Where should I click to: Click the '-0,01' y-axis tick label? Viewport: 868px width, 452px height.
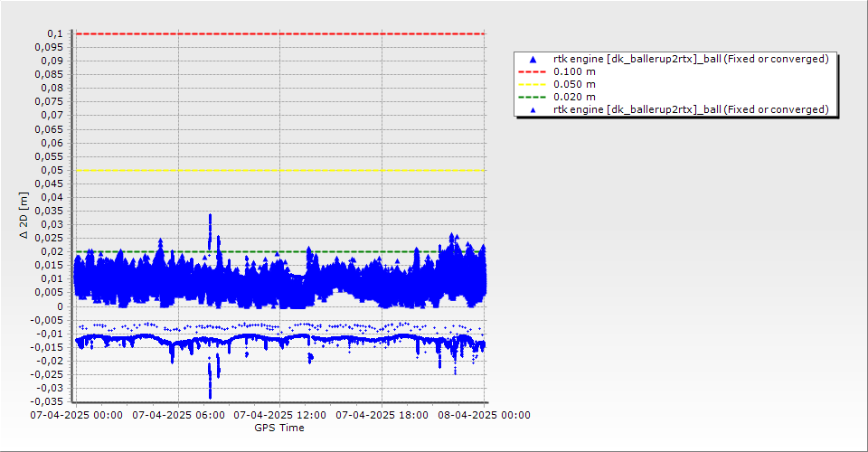[52, 334]
